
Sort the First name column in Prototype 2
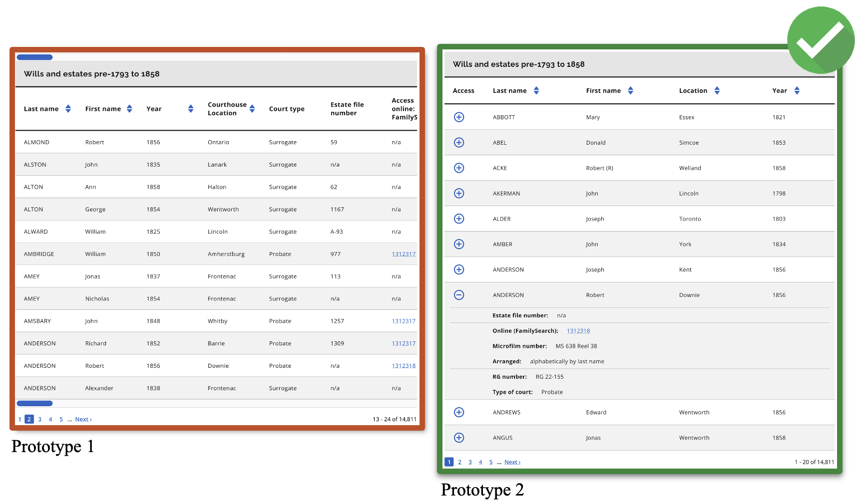630,90
